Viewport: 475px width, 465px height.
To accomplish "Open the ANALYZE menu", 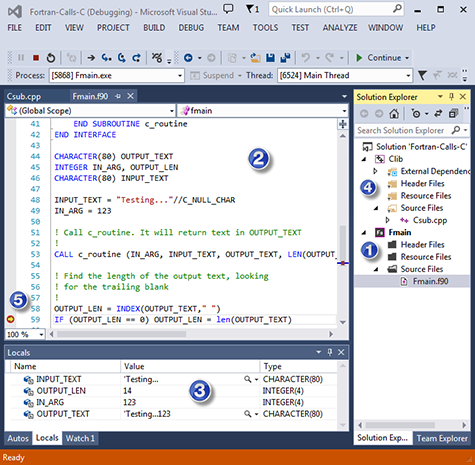I will (x=340, y=28).
